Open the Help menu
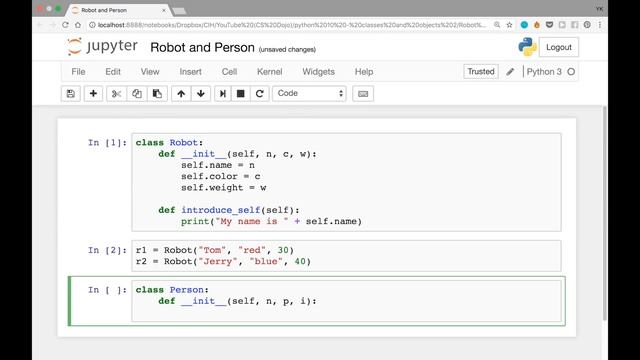Viewport: 640px width, 360px height. [364, 72]
